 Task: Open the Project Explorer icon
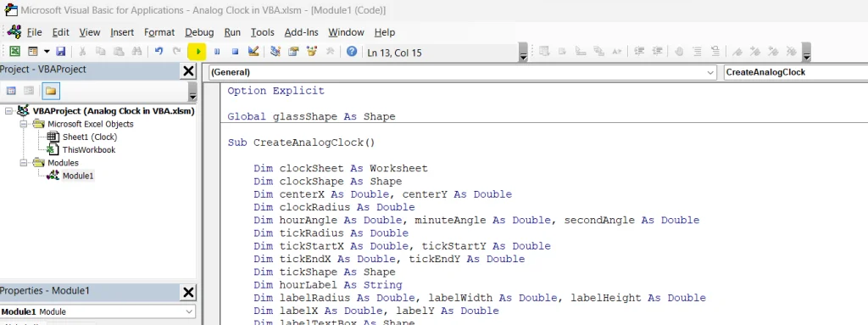275,52
